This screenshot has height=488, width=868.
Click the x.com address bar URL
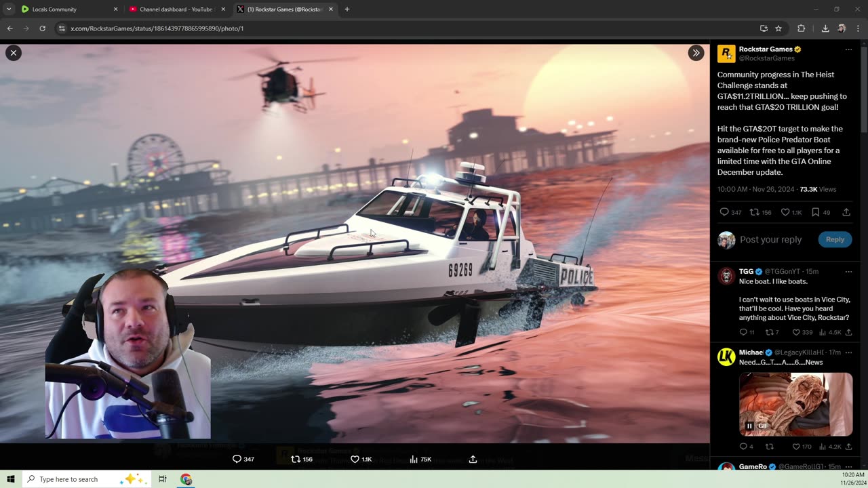pos(157,28)
